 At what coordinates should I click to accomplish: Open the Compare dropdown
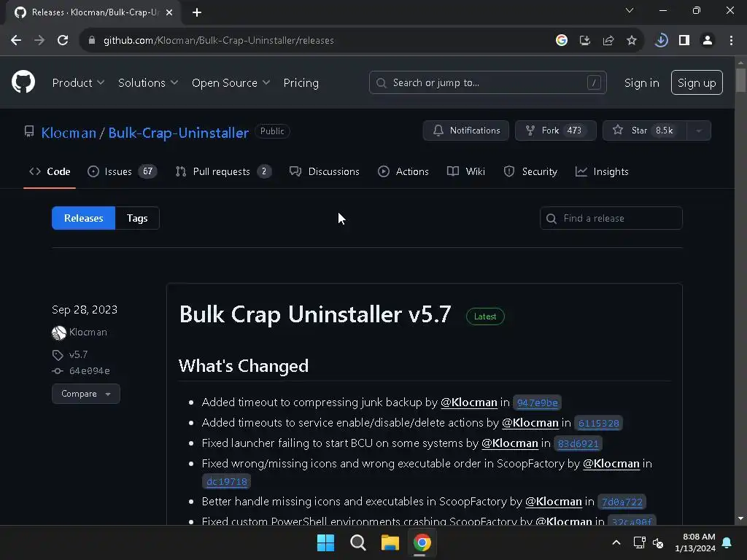coord(86,394)
